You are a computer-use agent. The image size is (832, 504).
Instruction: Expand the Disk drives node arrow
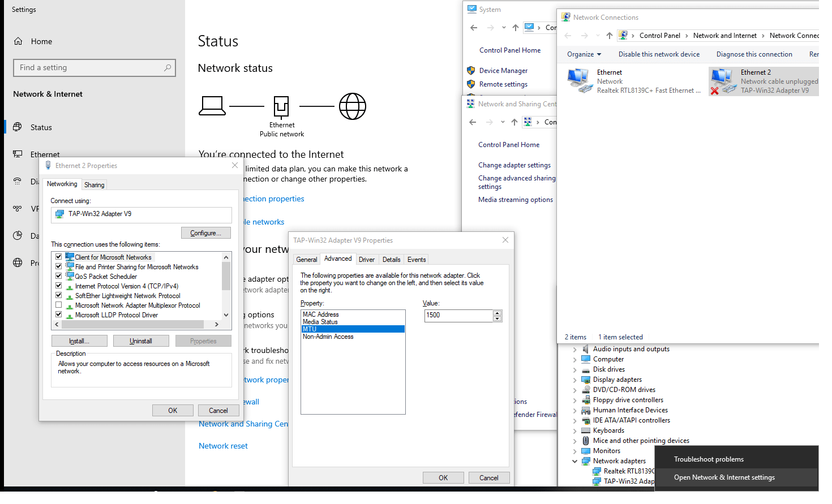tap(575, 369)
